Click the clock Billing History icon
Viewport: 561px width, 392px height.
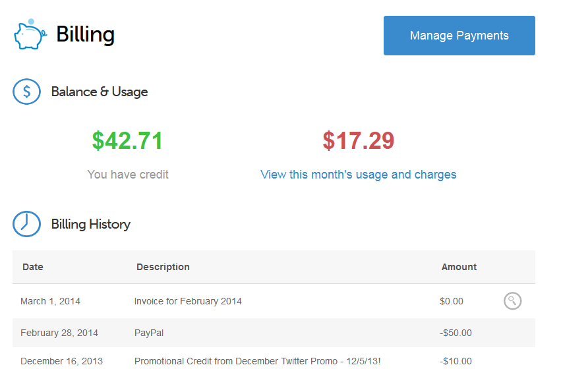coord(26,224)
